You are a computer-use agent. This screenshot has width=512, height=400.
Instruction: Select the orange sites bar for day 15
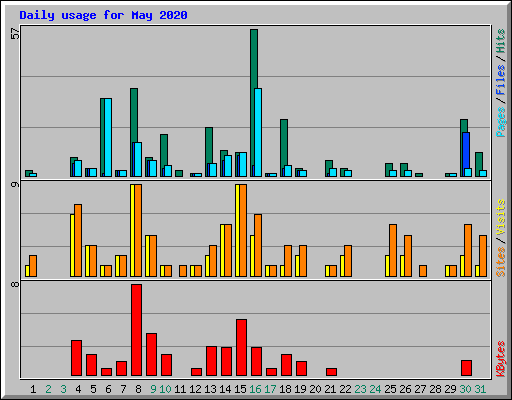243,230
